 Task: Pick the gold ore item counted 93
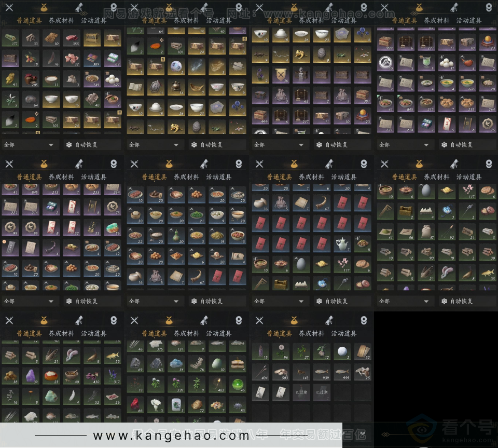10,80
